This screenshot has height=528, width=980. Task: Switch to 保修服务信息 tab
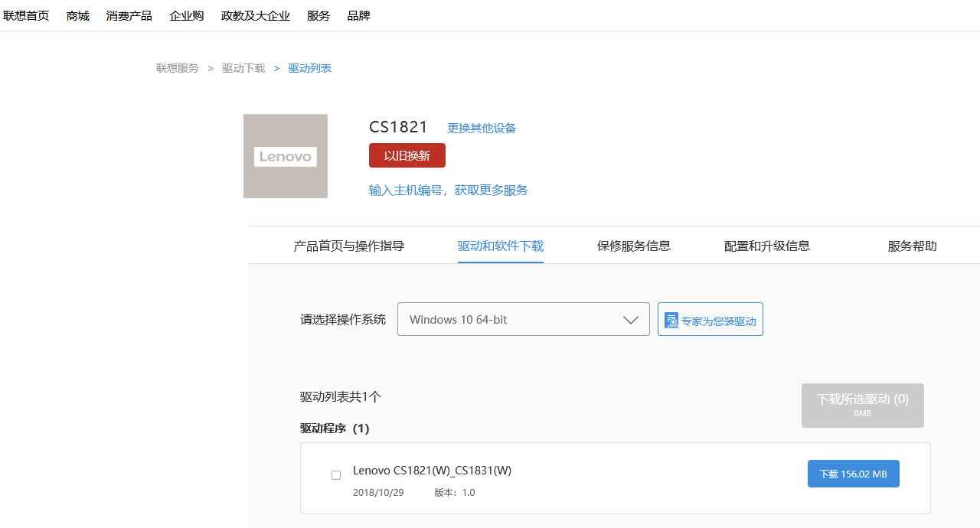[634, 246]
